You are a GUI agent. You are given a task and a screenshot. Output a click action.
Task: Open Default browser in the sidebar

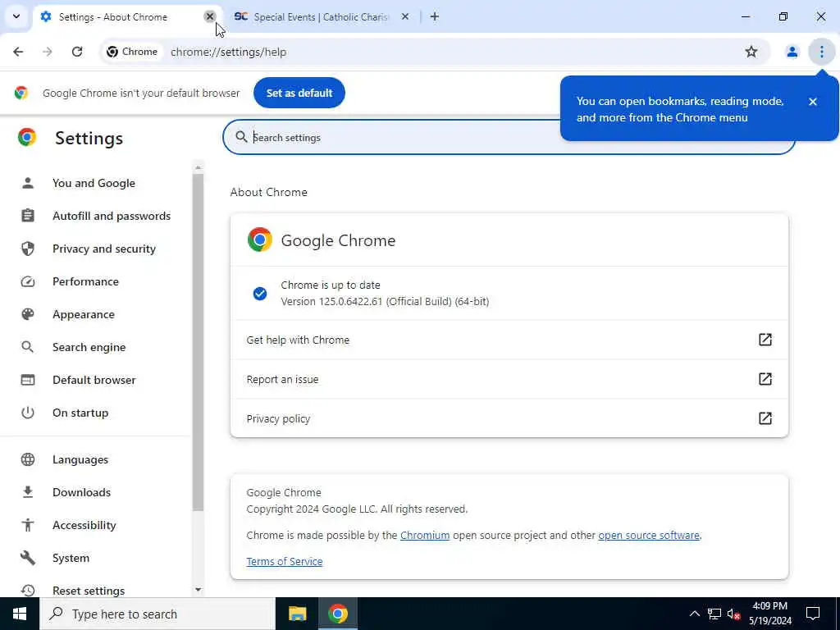pos(94,380)
